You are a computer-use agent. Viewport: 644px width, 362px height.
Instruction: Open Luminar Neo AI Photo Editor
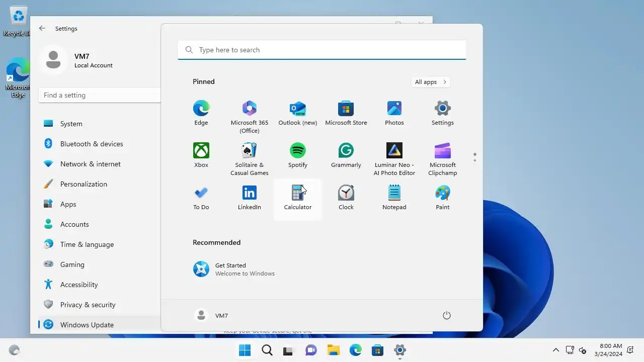(x=394, y=159)
